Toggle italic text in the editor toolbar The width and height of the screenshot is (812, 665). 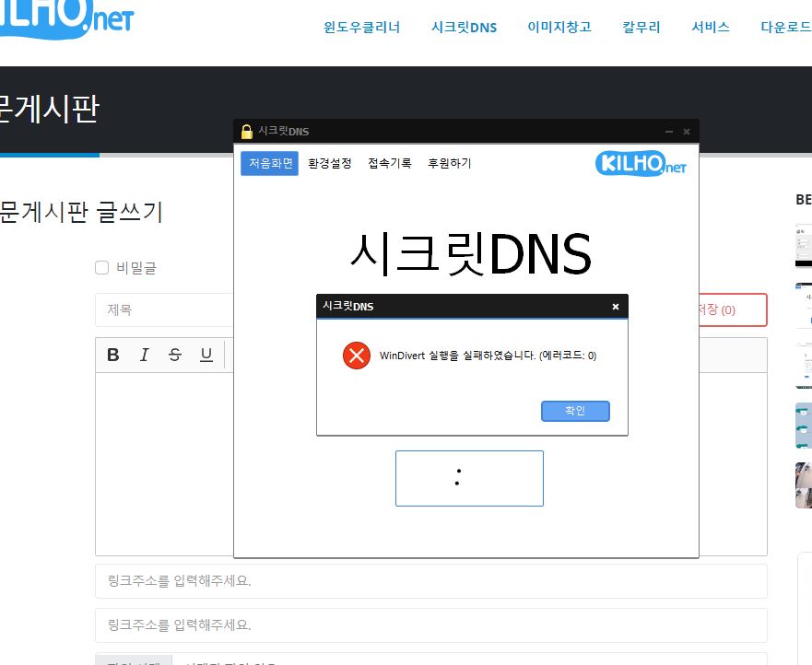click(x=144, y=355)
